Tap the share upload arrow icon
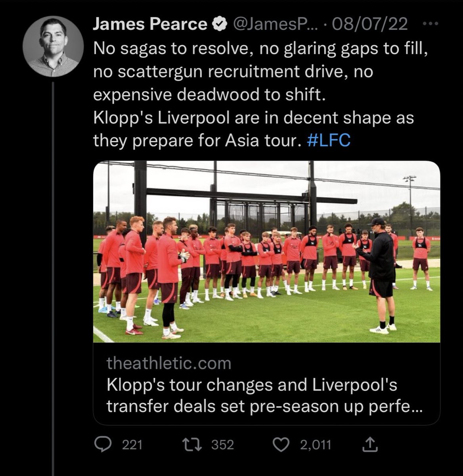Viewport: 463px width, 476px height. [370, 444]
